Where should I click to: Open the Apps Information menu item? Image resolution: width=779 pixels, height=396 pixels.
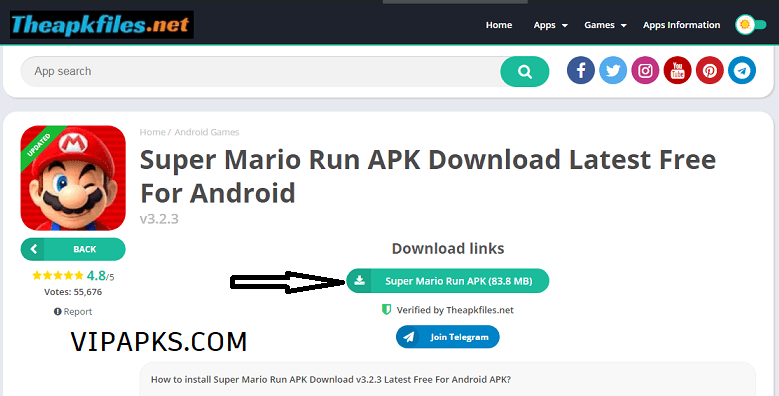pos(681,25)
